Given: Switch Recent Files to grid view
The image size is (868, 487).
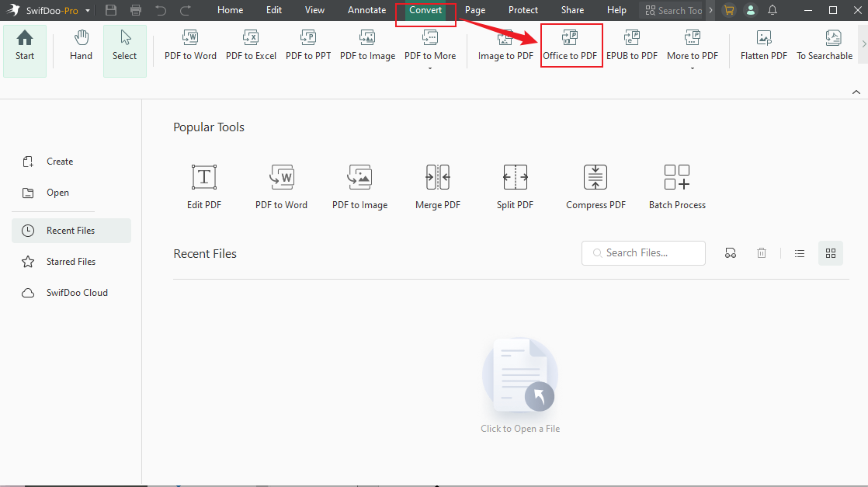Looking at the screenshot, I should point(831,252).
